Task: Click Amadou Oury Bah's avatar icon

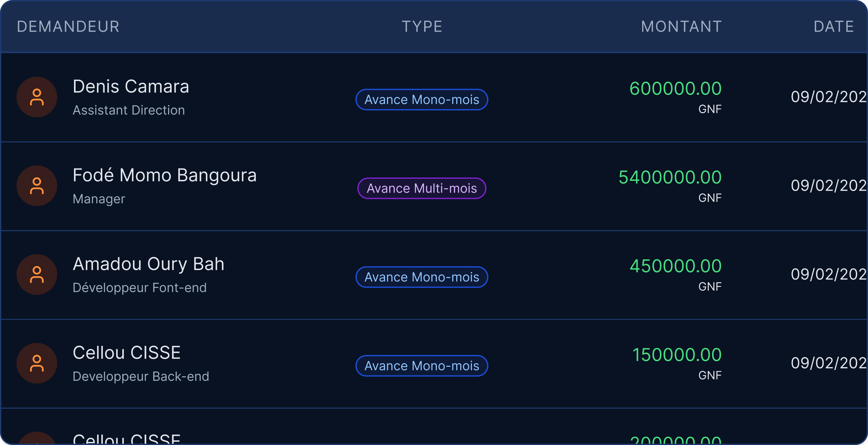Action: coord(37,274)
